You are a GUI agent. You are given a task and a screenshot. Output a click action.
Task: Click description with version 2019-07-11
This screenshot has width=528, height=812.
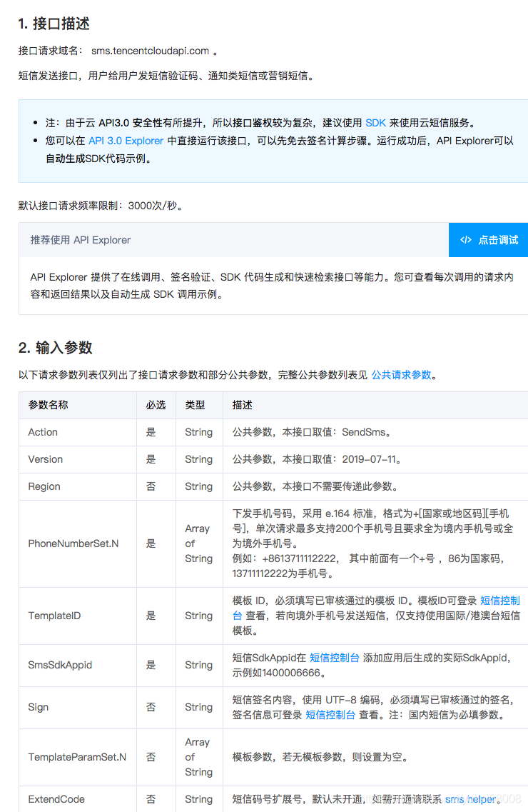pos(317,459)
